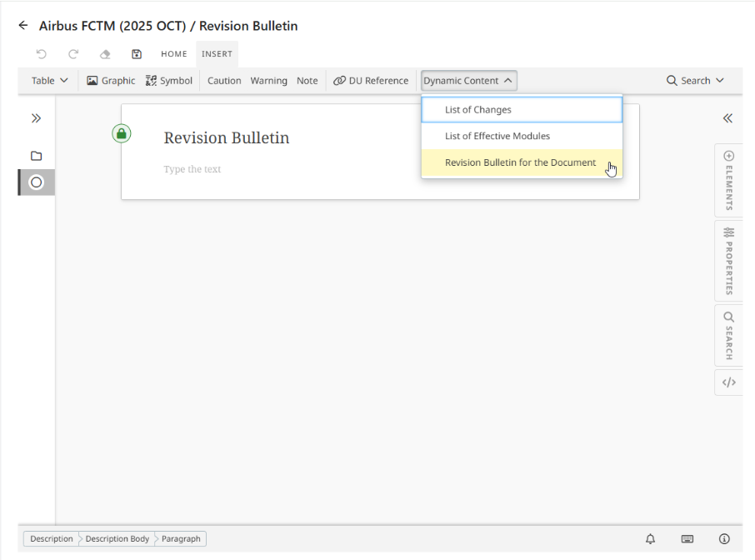Insert a Graphic
Screen dimensions: 755x560
(x=111, y=80)
